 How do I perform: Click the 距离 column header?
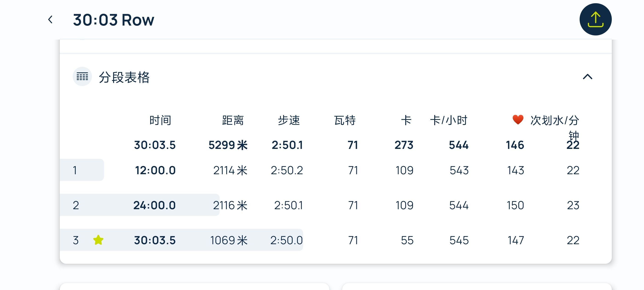[x=233, y=120]
